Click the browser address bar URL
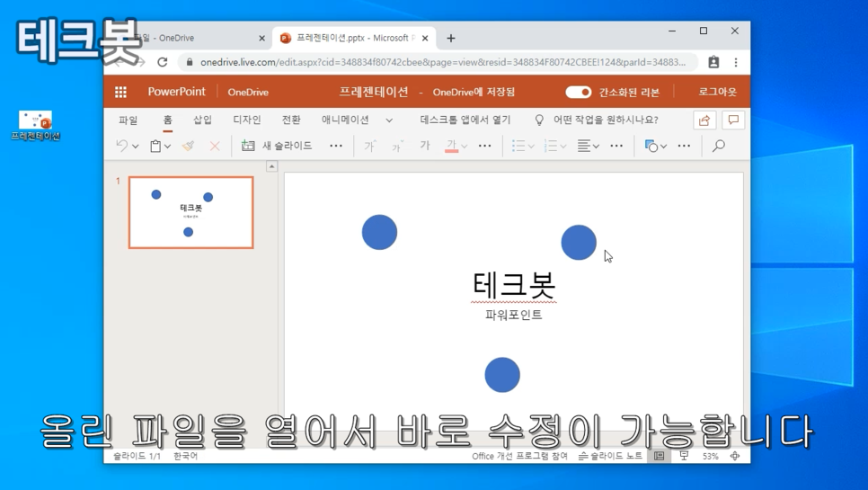Viewport: 868px width, 490px height. click(443, 62)
